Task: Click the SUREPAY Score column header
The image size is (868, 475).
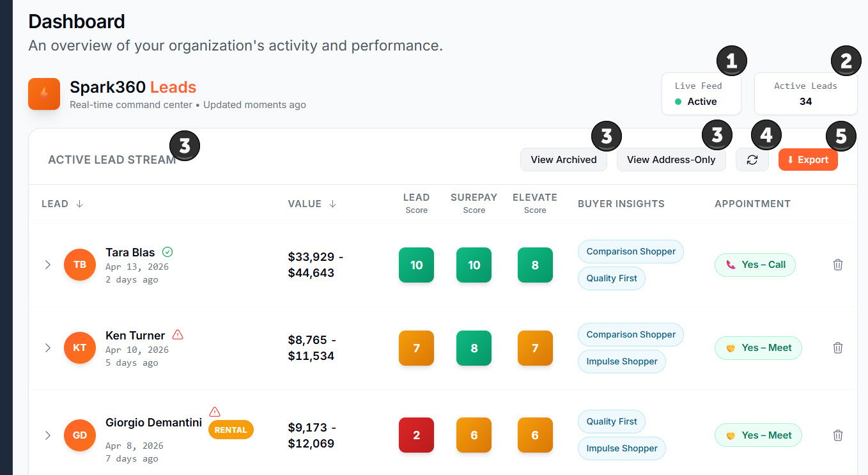Action: click(474, 203)
